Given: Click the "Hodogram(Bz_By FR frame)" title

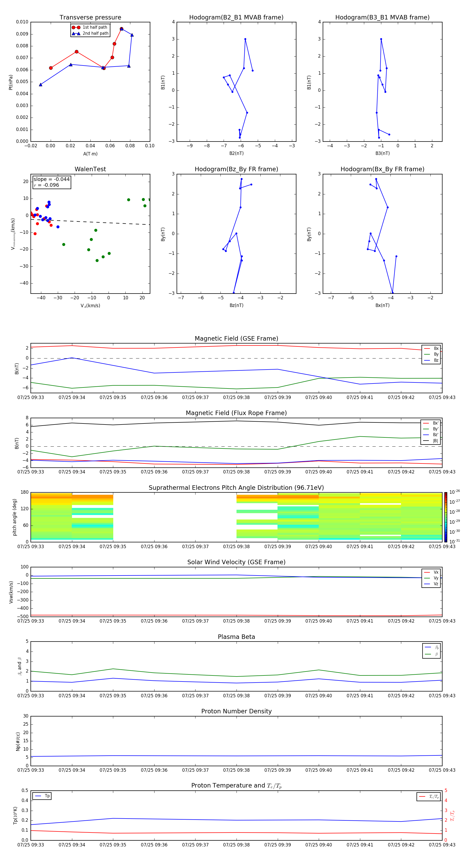Looking at the screenshot, I should pyautogui.click(x=236, y=169).
